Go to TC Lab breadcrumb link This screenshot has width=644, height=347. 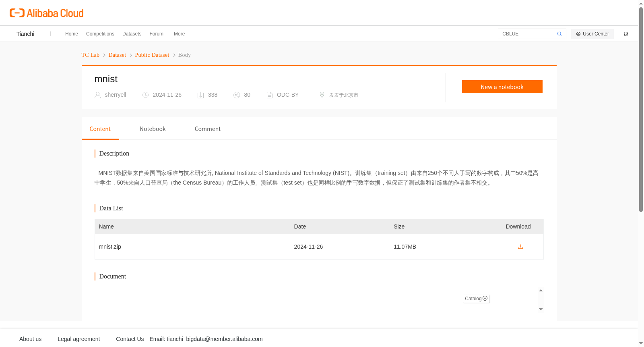91,55
